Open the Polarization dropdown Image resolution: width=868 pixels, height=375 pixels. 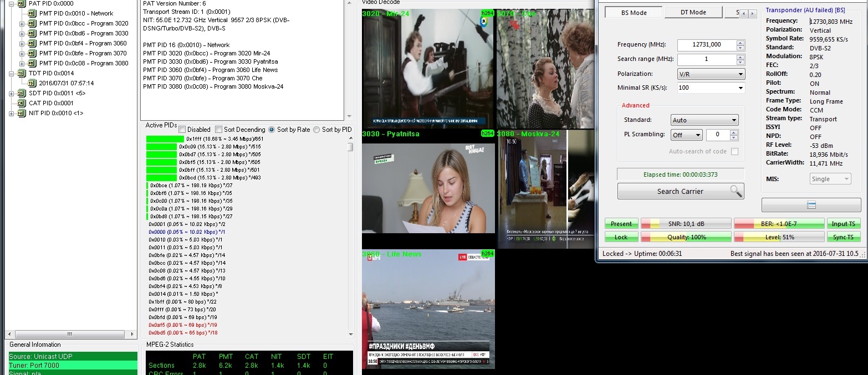(x=711, y=74)
